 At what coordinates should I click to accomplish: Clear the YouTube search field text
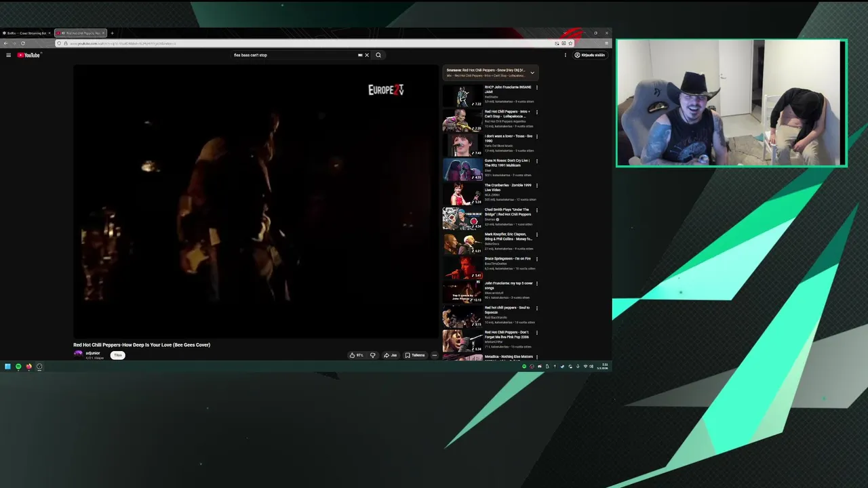tap(367, 55)
